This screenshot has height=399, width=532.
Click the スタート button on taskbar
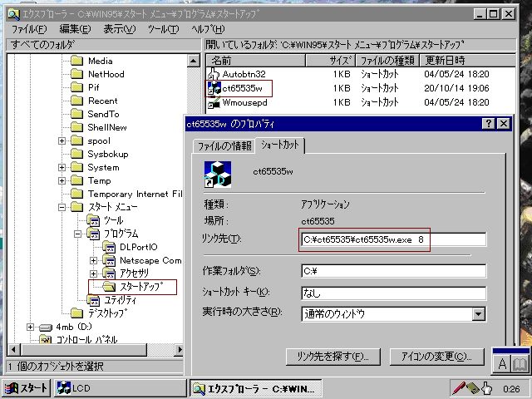[x=26, y=388]
